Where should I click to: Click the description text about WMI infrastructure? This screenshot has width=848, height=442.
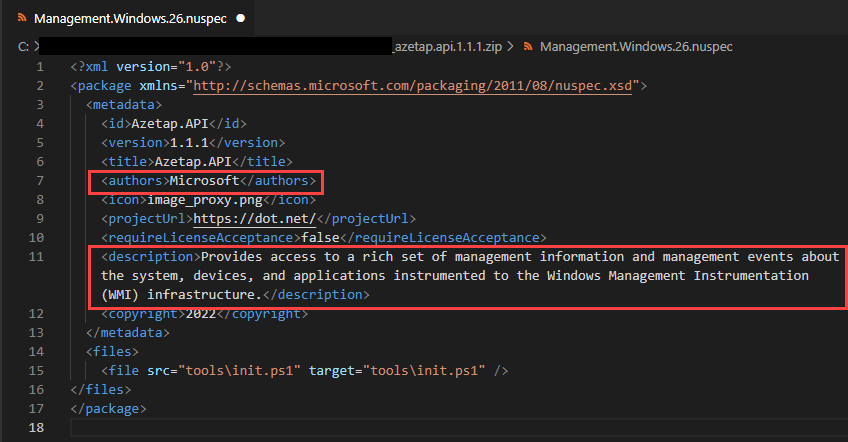point(471,275)
